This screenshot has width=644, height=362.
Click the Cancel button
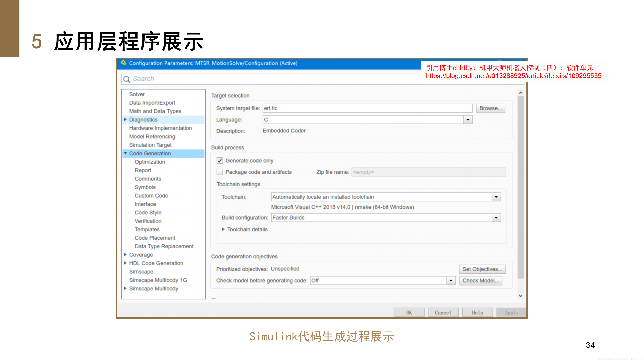coord(443,313)
